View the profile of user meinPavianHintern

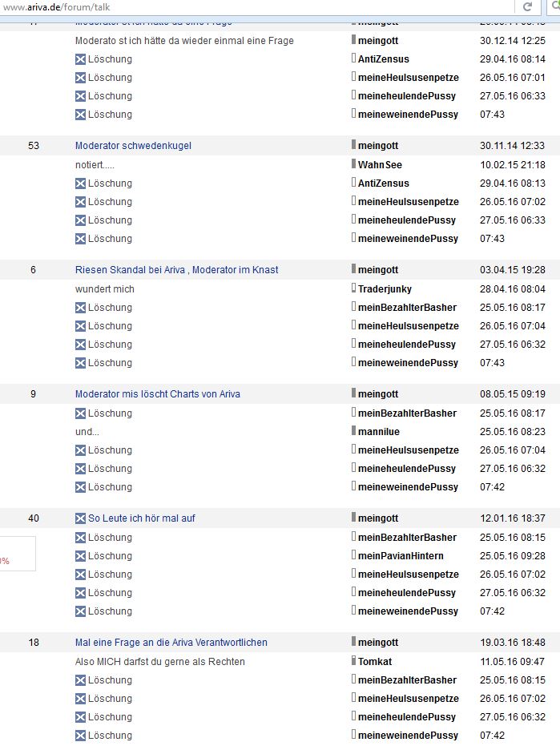(401, 556)
